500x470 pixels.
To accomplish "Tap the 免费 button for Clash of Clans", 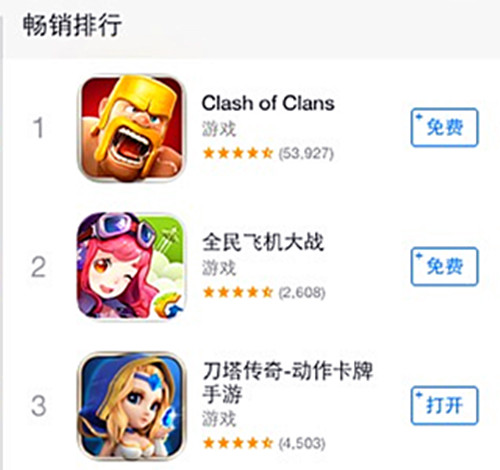I will [444, 127].
